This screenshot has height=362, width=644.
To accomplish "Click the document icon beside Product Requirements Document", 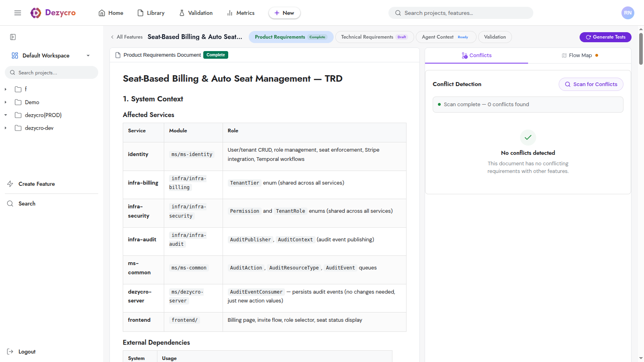I will [x=118, y=55].
